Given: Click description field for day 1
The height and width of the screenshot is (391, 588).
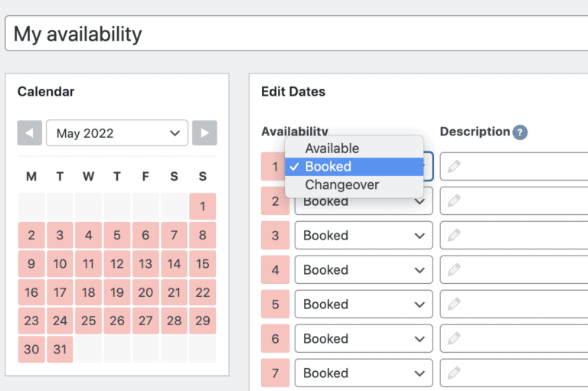Looking at the screenshot, I should pyautogui.click(x=514, y=167).
